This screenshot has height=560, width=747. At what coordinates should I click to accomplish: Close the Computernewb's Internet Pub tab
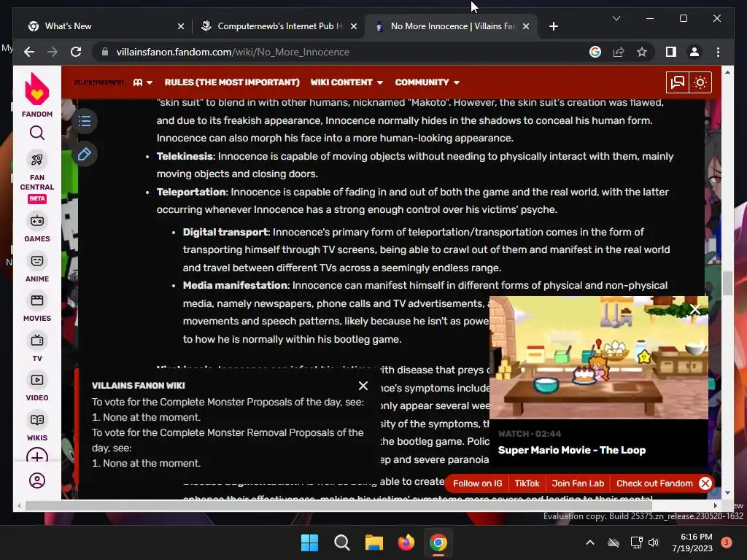(x=354, y=26)
